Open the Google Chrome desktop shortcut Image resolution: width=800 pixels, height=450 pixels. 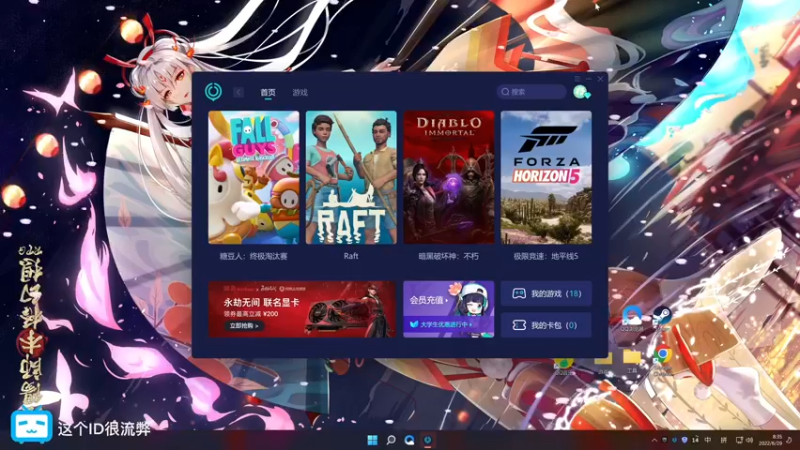coord(662,359)
